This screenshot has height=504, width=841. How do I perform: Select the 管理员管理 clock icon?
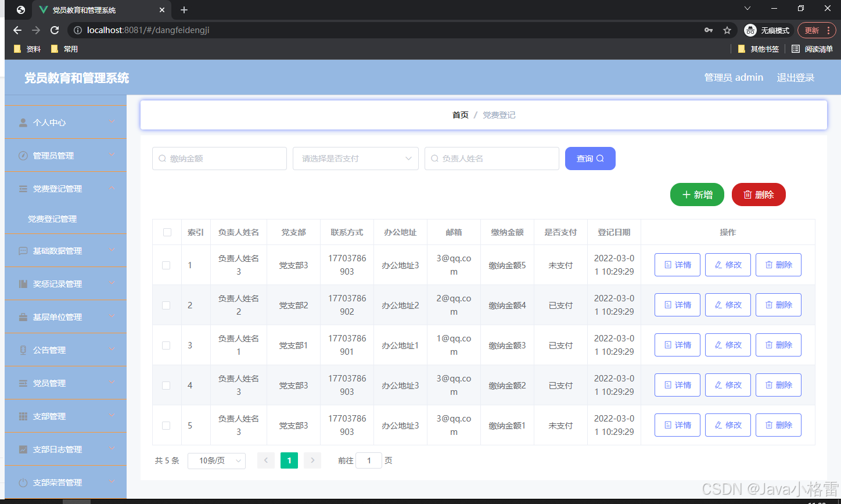[x=23, y=155]
